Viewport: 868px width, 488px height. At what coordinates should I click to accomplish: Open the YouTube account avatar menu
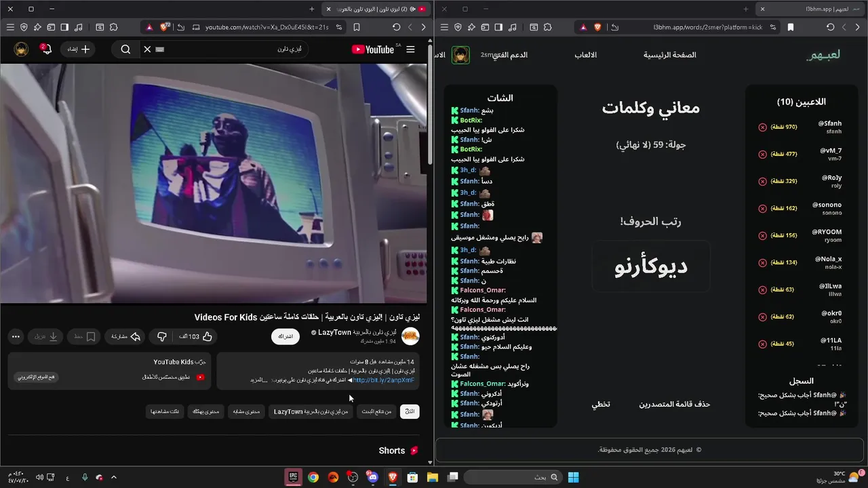tap(21, 49)
